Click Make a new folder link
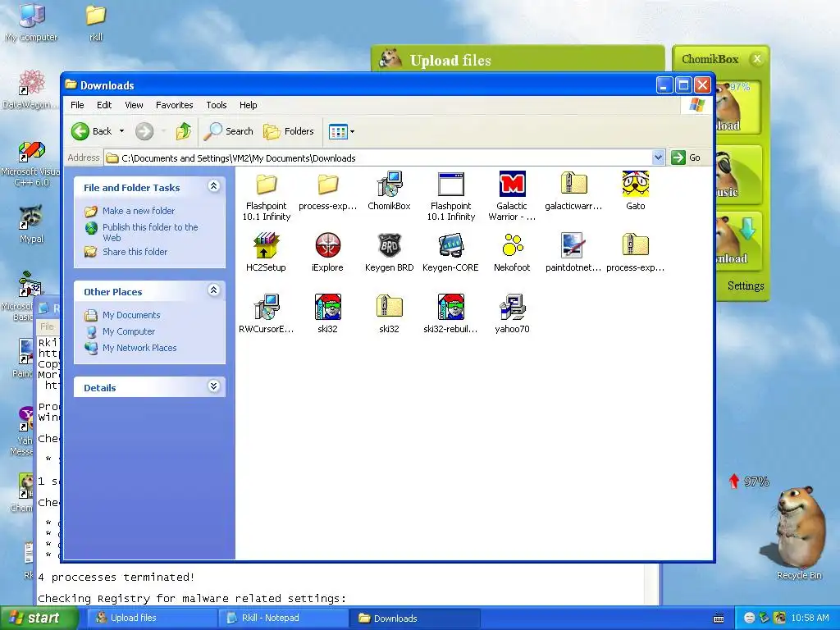 (138, 211)
